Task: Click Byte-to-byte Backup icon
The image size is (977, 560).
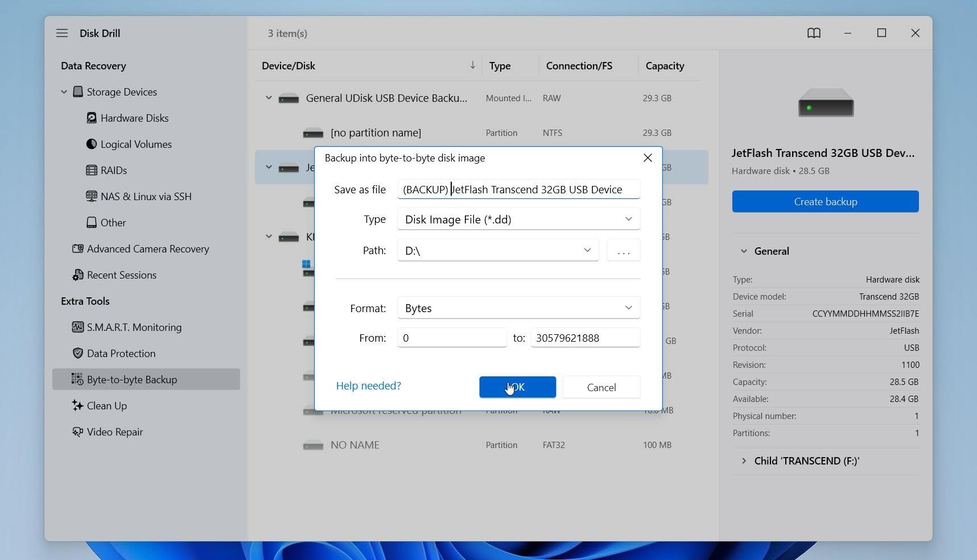Action: [77, 379]
